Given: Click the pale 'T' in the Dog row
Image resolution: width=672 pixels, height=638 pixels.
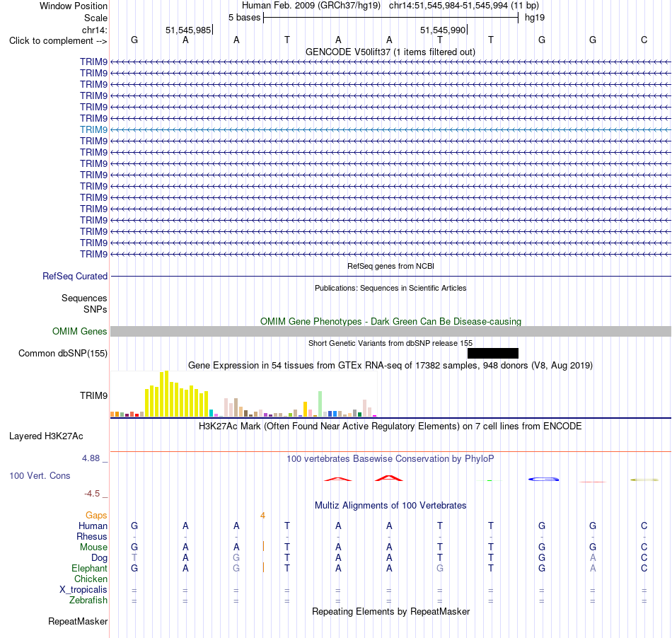Looking at the screenshot, I should (x=134, y=558).
